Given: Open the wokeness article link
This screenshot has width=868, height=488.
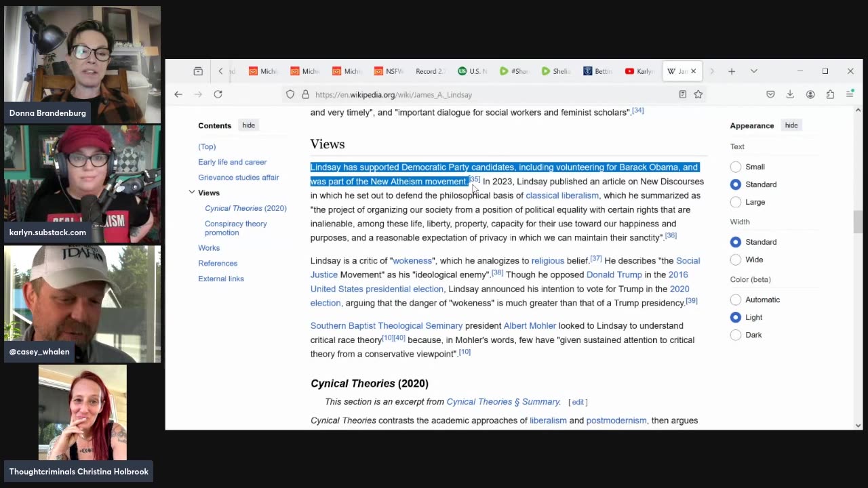Looking at the screenshot, I should click(412, 260).
